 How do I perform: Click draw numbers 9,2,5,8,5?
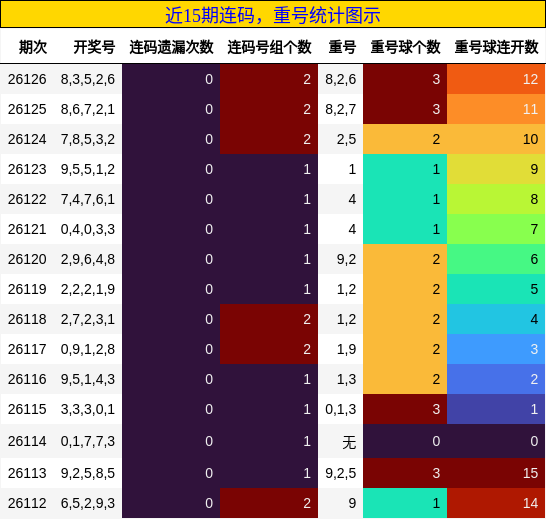(x=88, y=473)
